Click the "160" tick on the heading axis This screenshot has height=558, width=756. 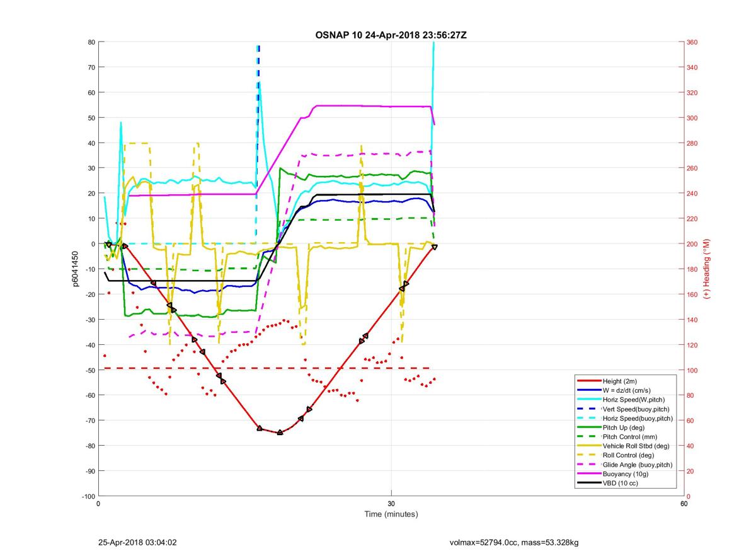(693, 294)
